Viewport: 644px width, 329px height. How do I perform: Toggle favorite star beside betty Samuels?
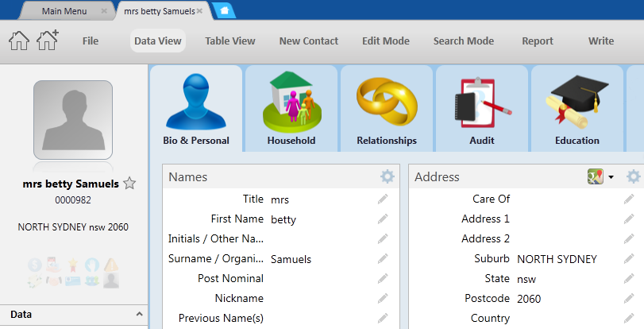(x=129, y=184)
